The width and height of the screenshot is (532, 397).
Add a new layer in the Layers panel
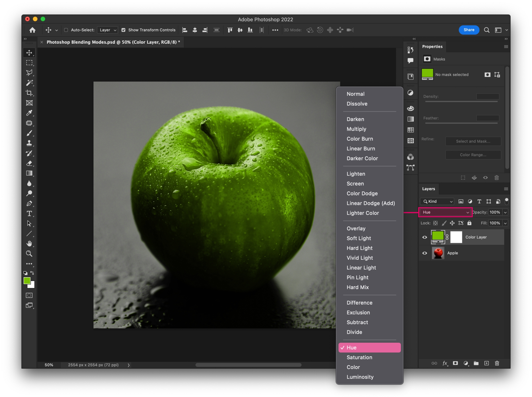487,363
